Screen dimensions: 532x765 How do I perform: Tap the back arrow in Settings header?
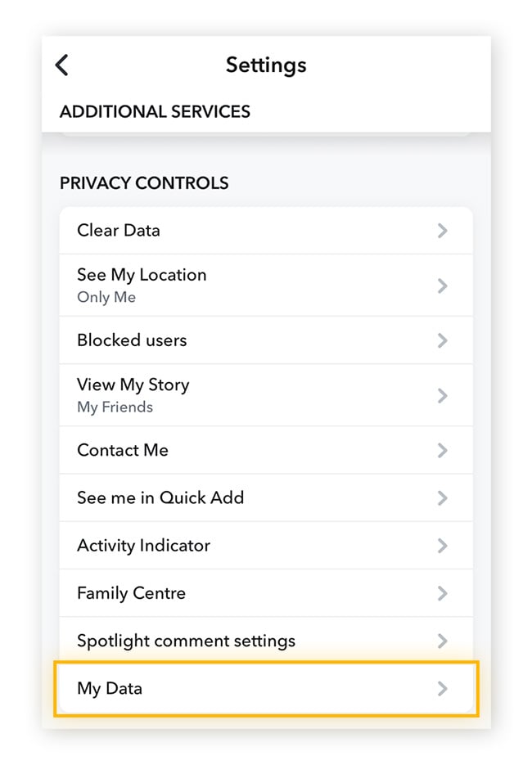[x=62, y=65]
